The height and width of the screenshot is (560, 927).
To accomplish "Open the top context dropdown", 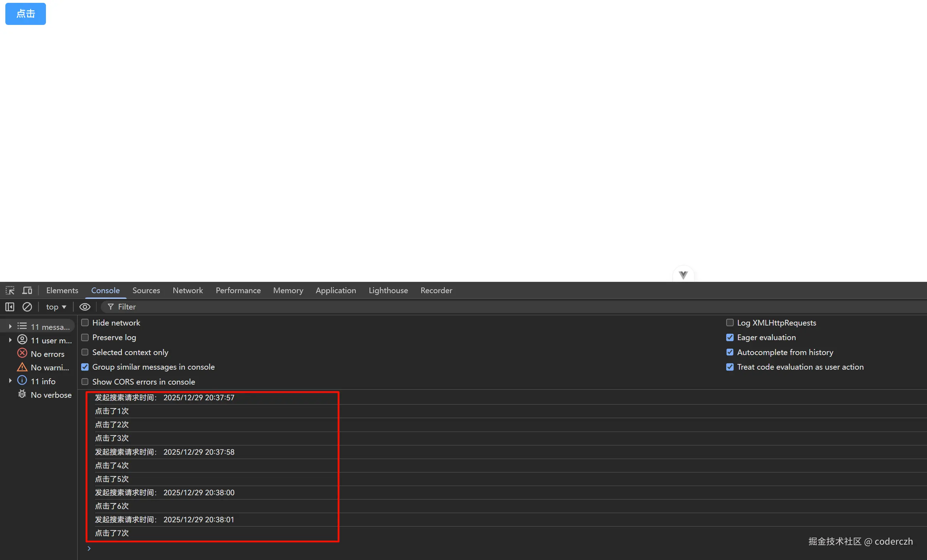I will coord(56,307).
